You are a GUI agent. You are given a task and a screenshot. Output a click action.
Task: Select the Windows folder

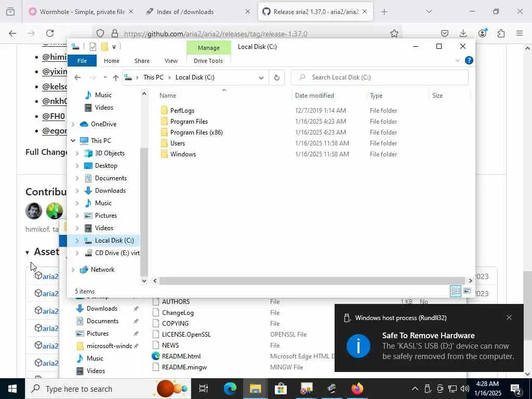(x=183, y=154)
